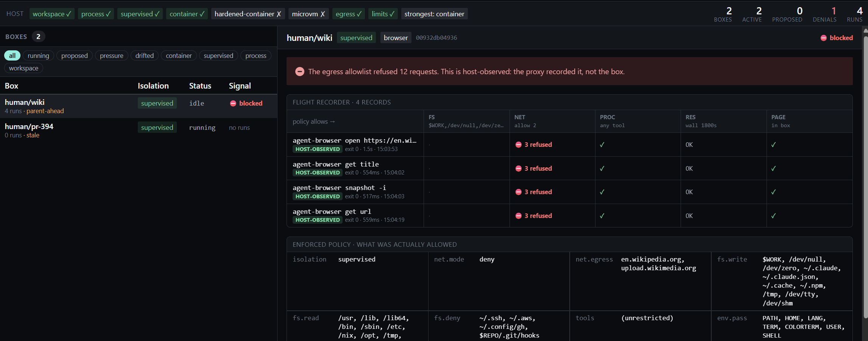Filter boxes by 'process' isolation
The width and height of the screenshot is (868, 341).
pyautogui.click(x=256, y=56)
